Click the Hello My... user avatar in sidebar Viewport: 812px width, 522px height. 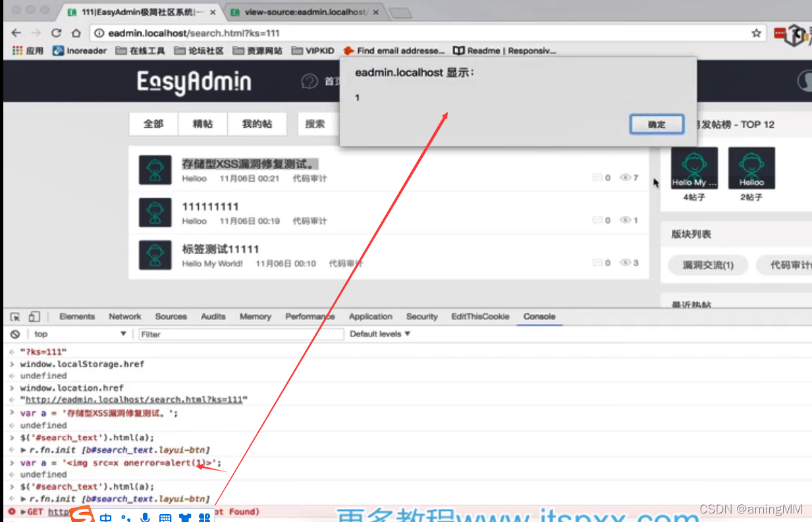coord(694,168)
